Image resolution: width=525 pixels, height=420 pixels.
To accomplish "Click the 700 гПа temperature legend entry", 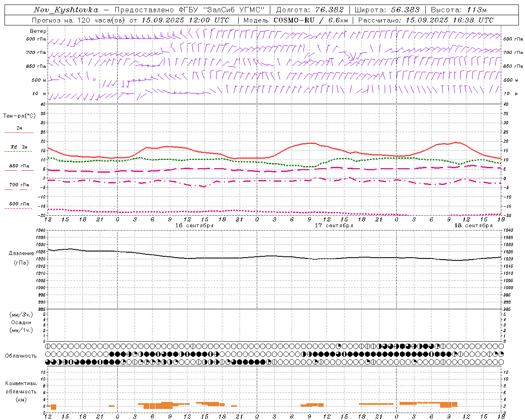I will pos(19,185).
